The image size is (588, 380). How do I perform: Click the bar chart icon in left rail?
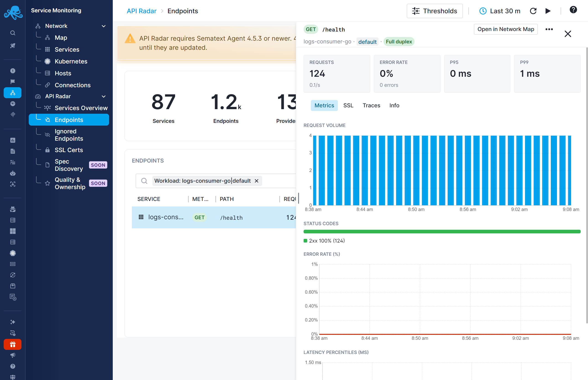point(13,140)
